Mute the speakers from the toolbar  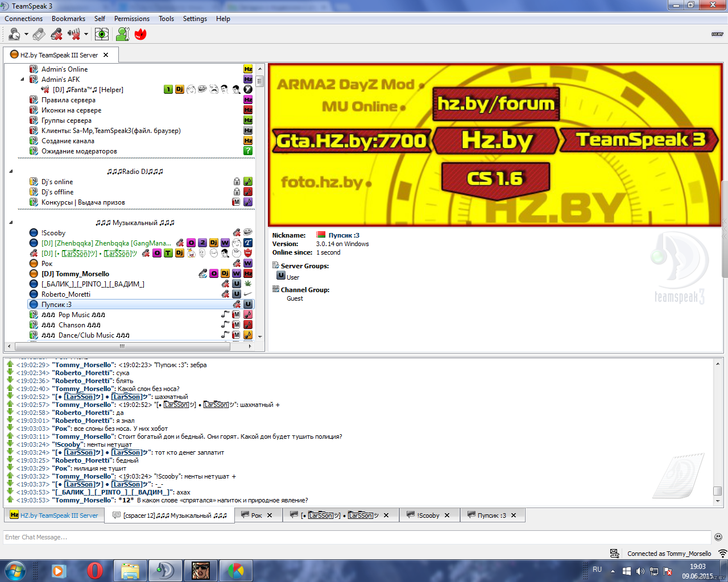[74, 34]
